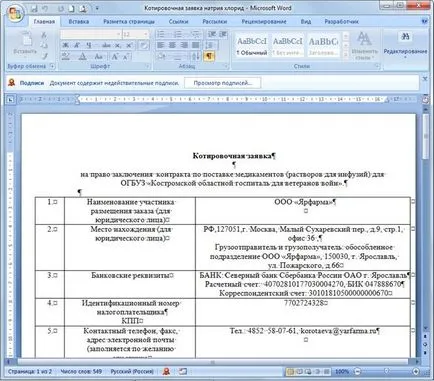Click the Просмотр подписей button
The height and width of the screenshot is (381, 434).
pyautogui.click(x=223, y=83)
